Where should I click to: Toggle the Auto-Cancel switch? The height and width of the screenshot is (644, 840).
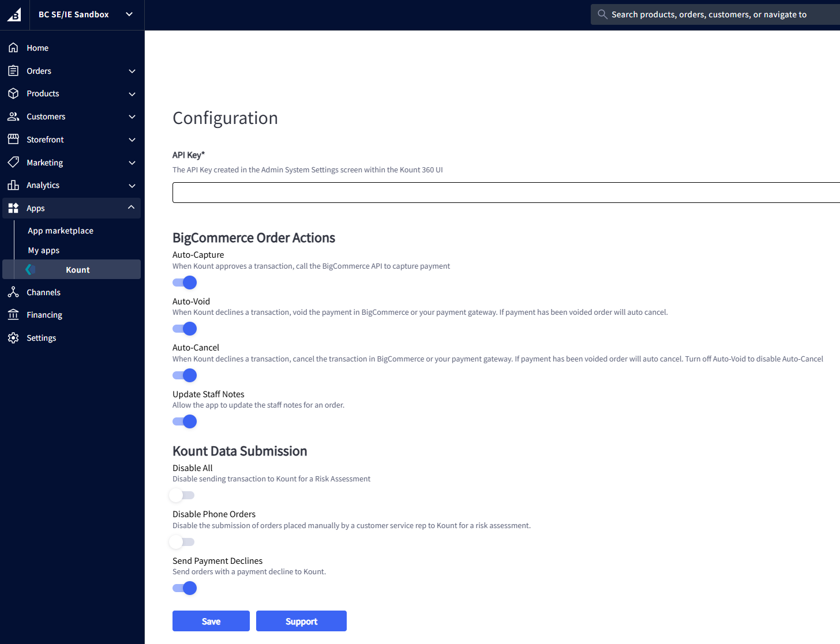click(185, 375)
